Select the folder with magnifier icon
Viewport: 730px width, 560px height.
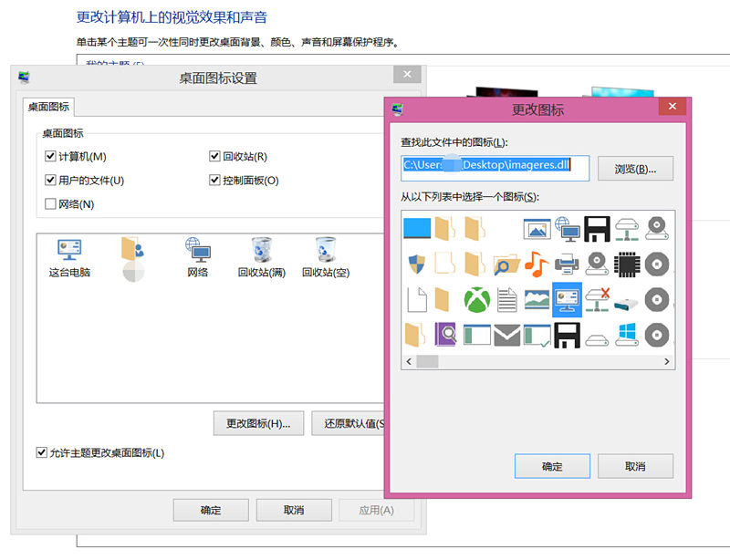506,264
